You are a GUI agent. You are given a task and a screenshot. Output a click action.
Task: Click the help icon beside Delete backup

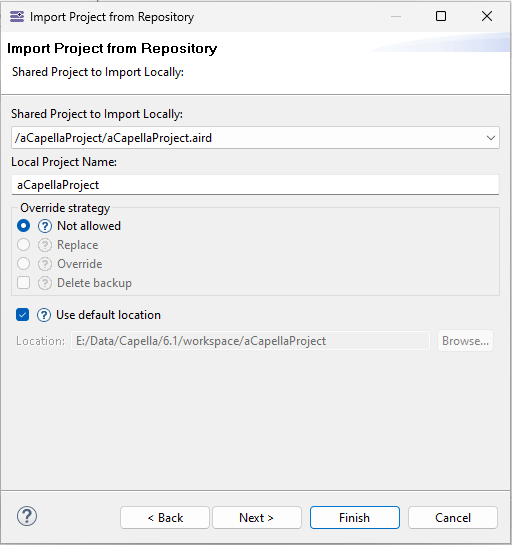(45, 283)
